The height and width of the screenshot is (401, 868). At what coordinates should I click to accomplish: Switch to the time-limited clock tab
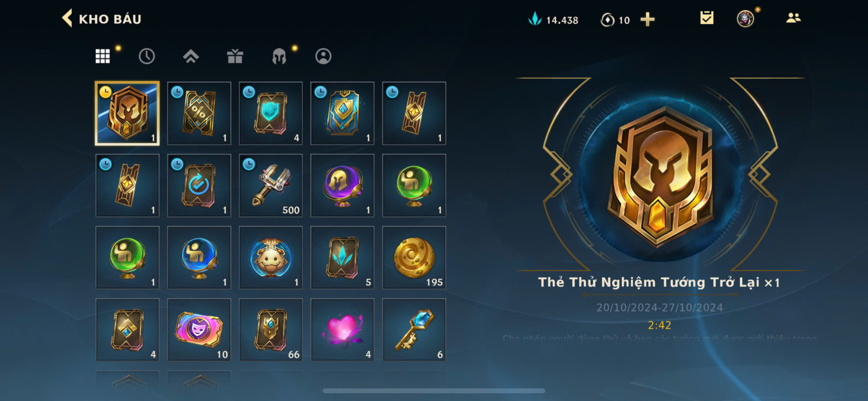click(147, 56)
